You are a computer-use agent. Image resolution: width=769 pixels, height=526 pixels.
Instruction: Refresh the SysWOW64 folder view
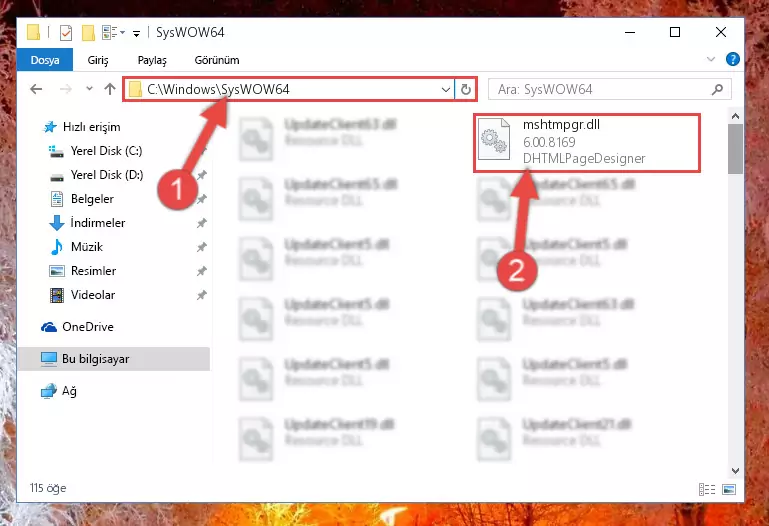(x=465, y=89)
